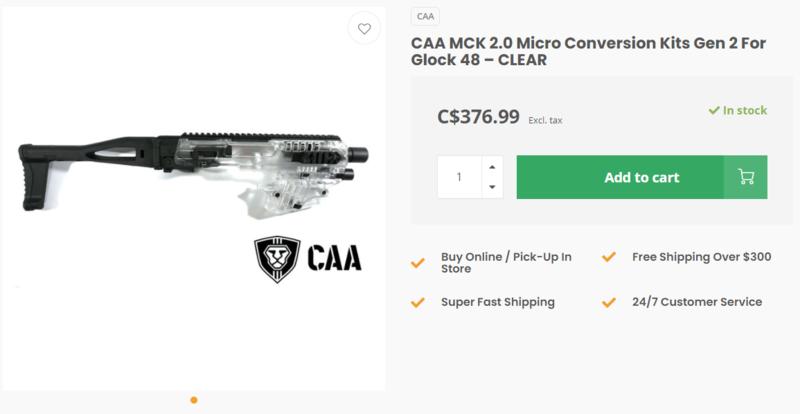Add product to wishlist with heart icon

(364, 28)
